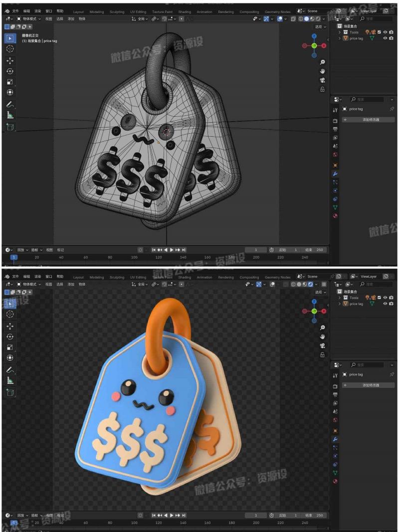Screen dimensions: 399x532
Task: Toggle the checkbox next to the Tools collection
Action: [x=379, y=32]
